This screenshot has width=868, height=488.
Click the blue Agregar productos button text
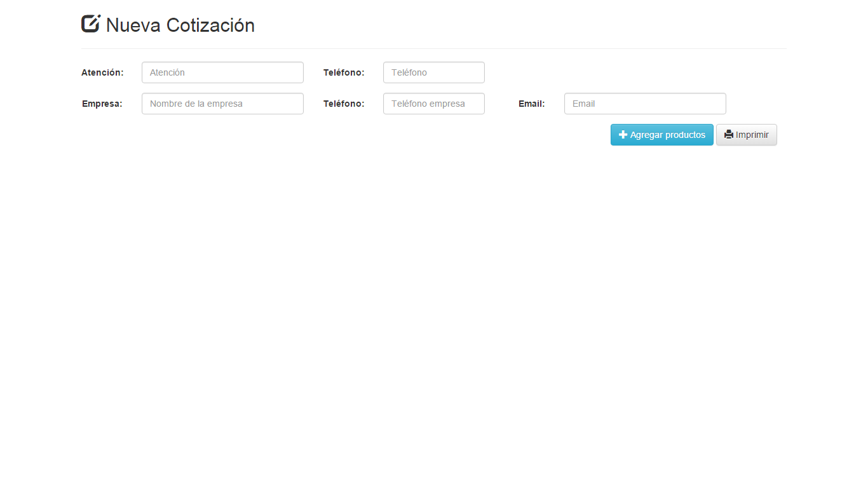coord(667,135)
